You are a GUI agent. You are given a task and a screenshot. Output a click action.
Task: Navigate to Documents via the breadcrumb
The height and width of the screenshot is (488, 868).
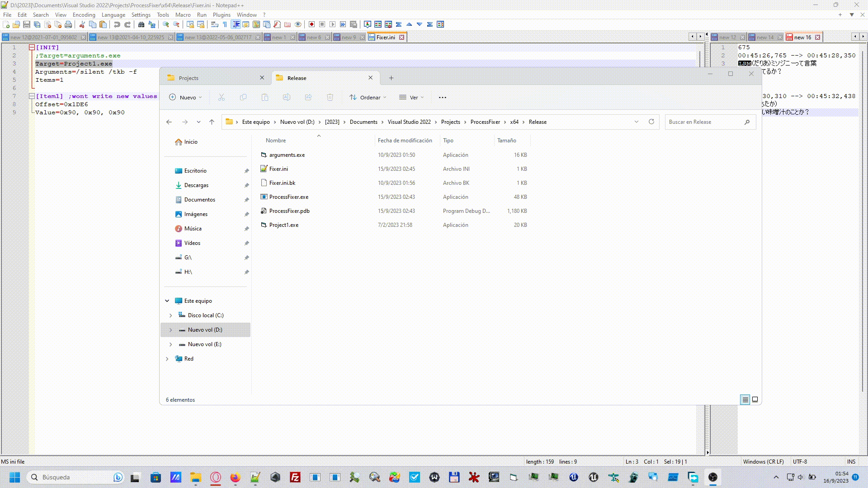[x=363, y=122]
